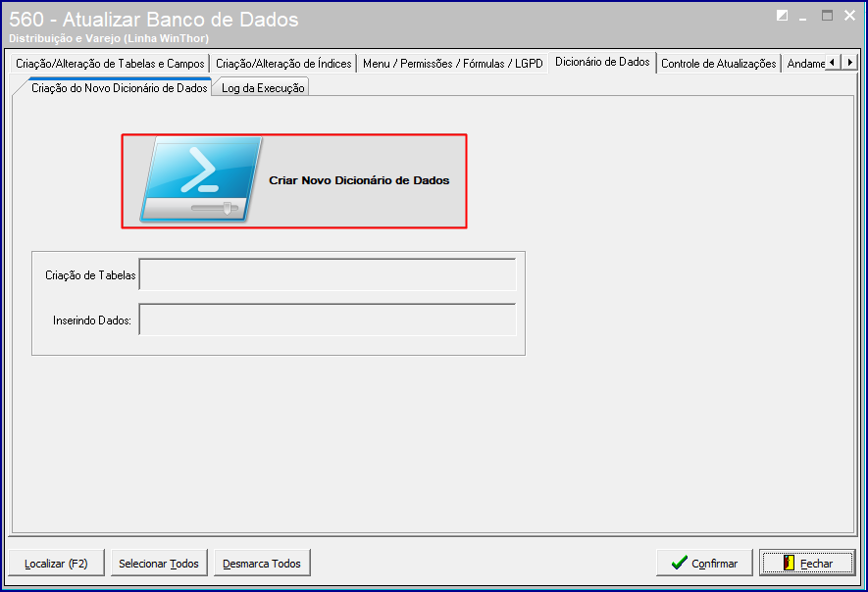Click subtitle Distribuição e Varejo (Linha WinThor)
The width and height of the screenshot is (868, 592).
(109, 39)
